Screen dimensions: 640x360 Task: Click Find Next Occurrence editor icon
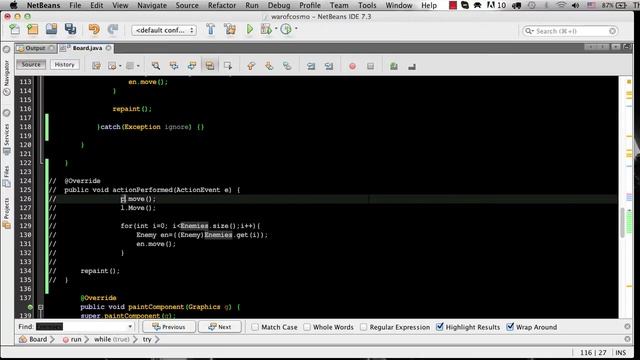pyautogui.click(x=192, y=66)
